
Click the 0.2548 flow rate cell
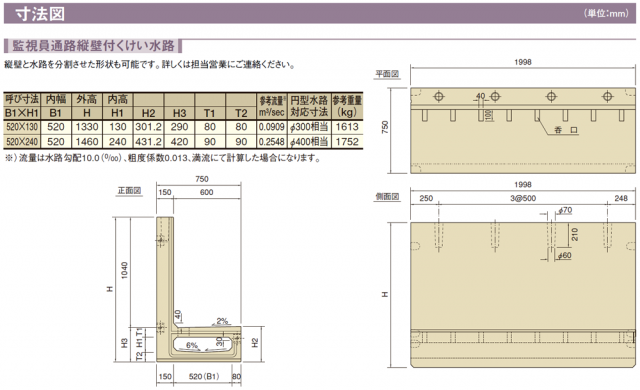tap(271, 142)
